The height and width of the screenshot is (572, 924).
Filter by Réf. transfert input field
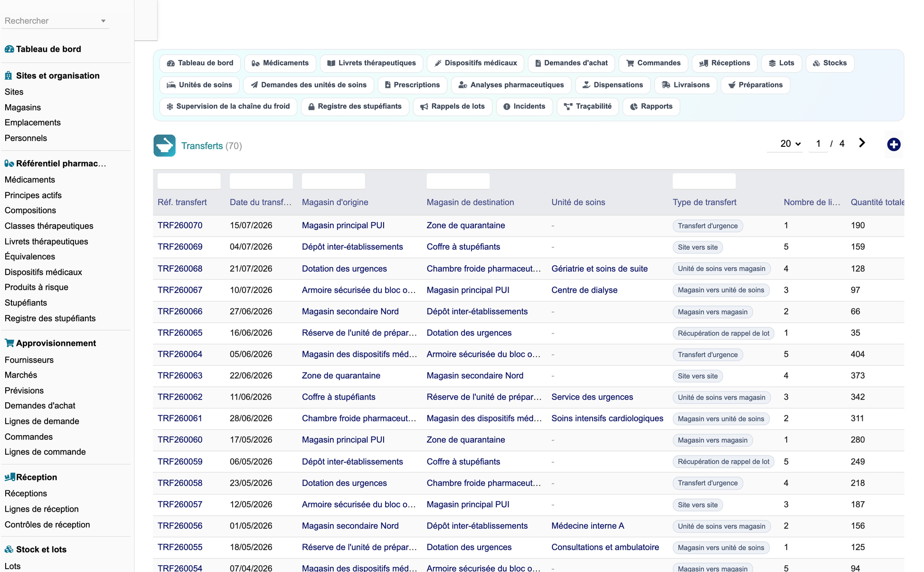[189, 181]
